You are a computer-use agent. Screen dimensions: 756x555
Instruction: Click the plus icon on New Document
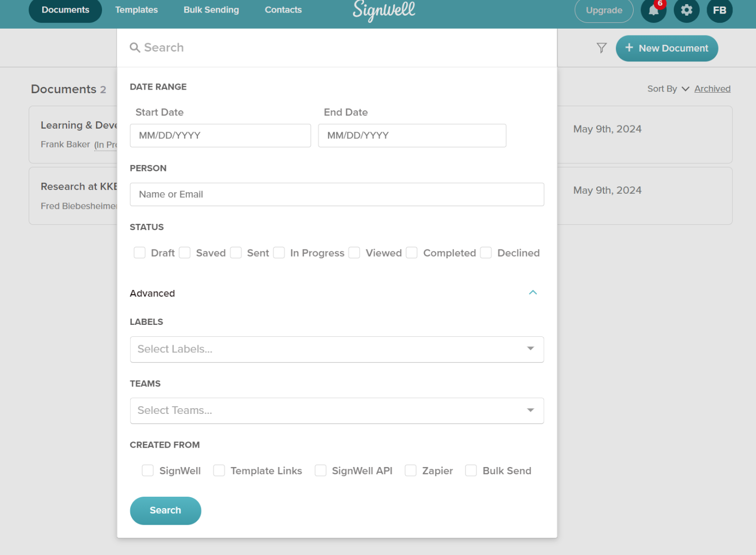point(628,48)
